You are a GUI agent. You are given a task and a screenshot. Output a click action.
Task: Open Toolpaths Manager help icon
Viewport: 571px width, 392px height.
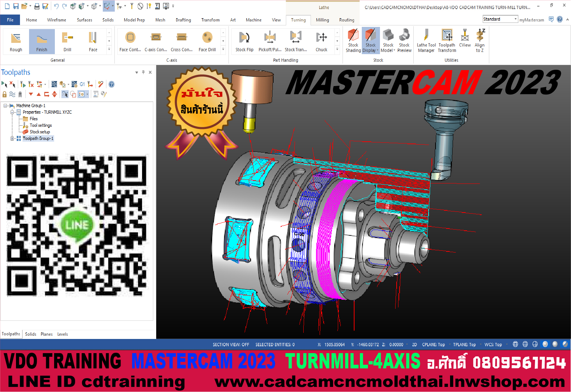[112, 84]
